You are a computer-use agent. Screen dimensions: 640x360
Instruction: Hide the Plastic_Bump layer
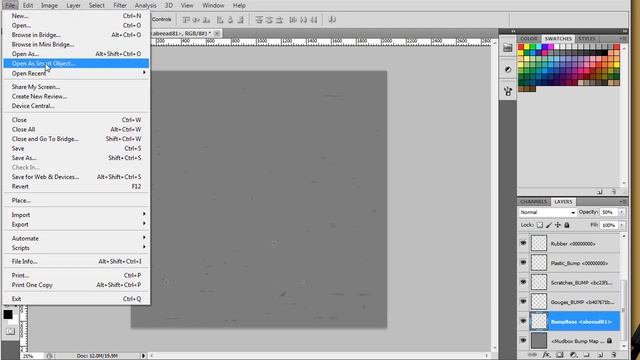click(x=523, y=263)
